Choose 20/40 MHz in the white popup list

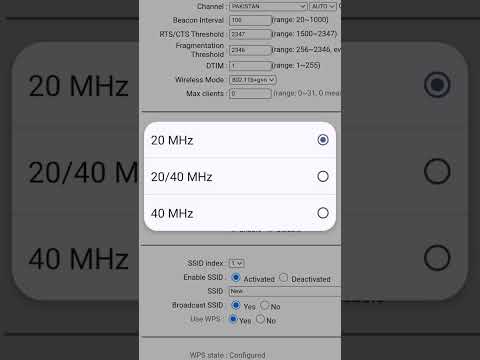pyautogui.click(x=240, y=176)
